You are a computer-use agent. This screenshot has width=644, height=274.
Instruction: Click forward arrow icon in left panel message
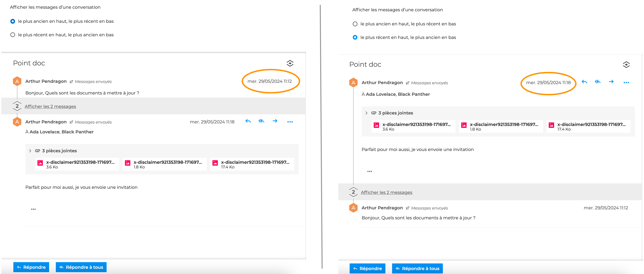click(x=275, y=121)
